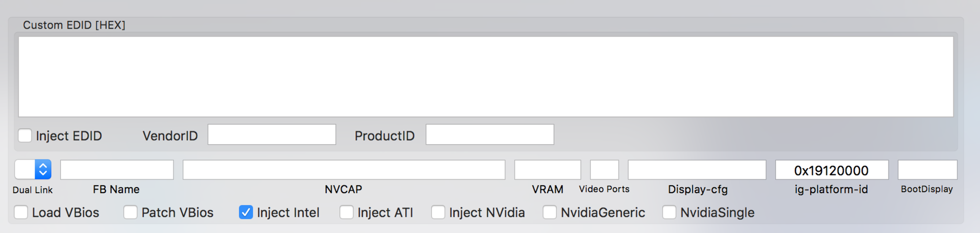Toggle the NvidiaSingle checkbox

pyautogui.click(x=669, y=212)
